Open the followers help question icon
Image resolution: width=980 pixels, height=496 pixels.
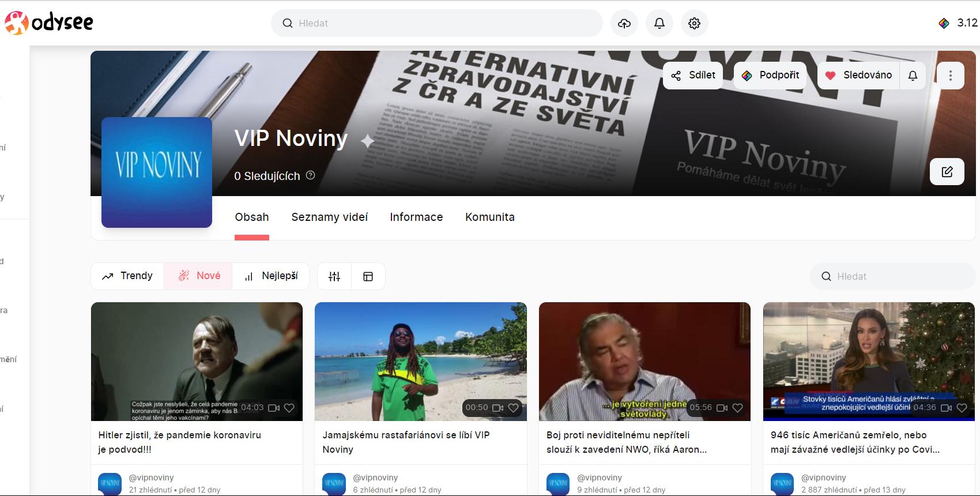(x=311, y=175)
